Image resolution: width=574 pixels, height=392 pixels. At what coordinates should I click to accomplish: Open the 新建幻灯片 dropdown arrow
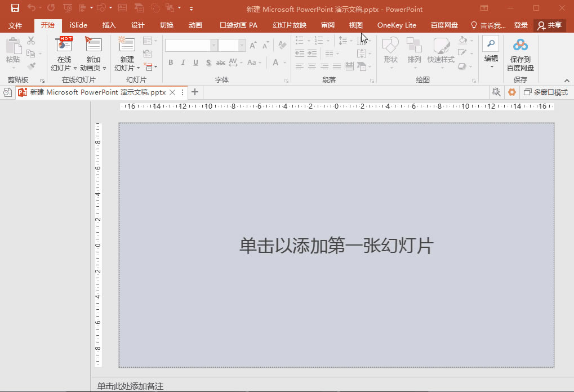[x=138, y=68]
